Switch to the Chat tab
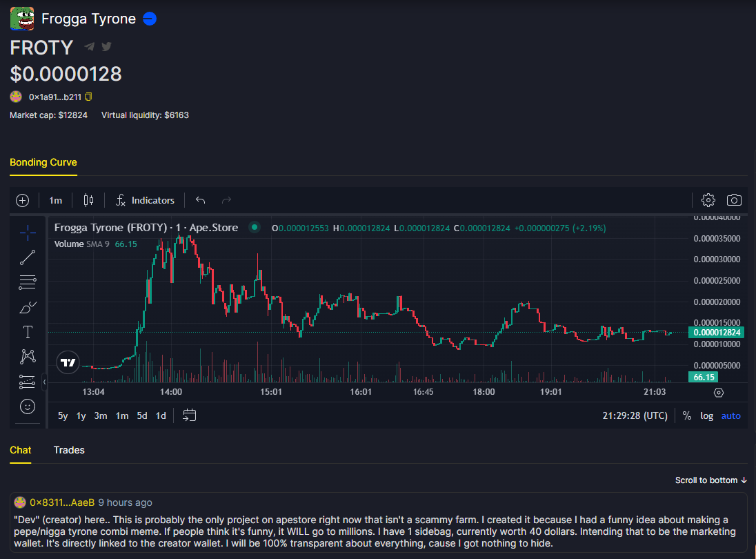The width and height of the screenshot is (756, 559). pyautogui.click(x=20, y=451)
